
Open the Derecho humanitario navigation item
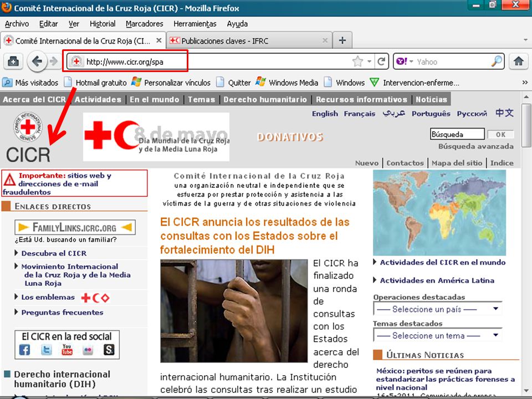click(x=265, y=99)
